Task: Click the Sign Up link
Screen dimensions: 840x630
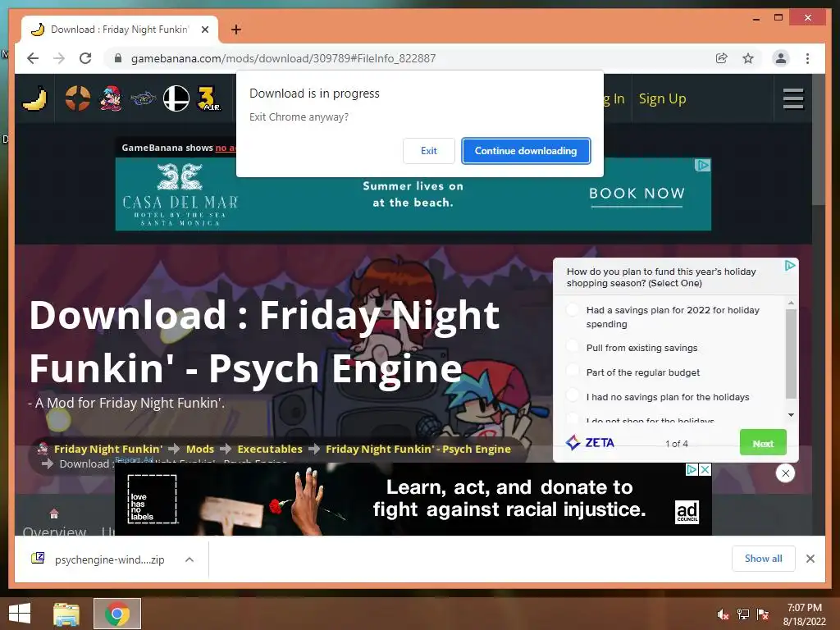Action: (x=662, y=98)
